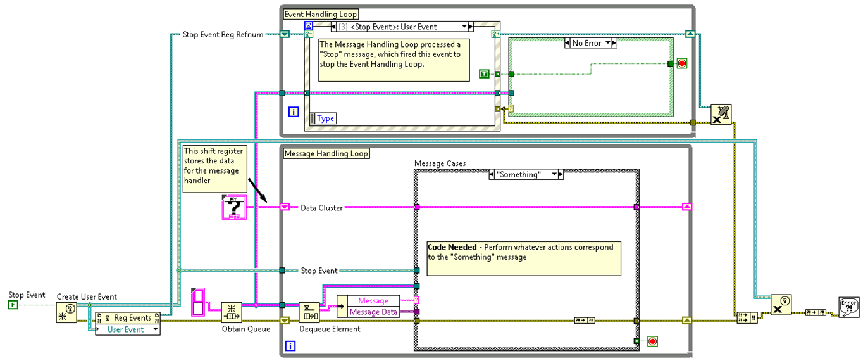Select the Code Needed comment box
Screen dimensions: 868x363
point(524,258)
